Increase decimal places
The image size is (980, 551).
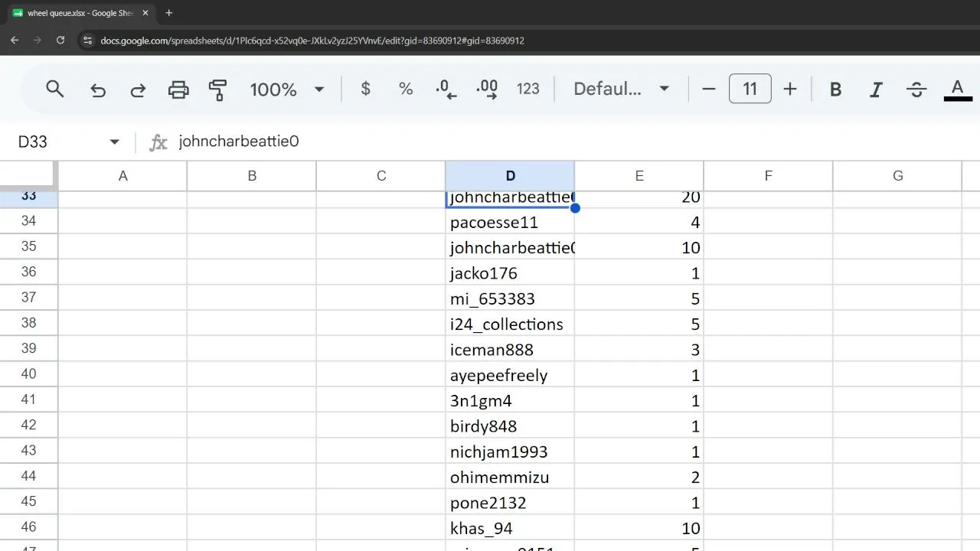click(487, 90)
